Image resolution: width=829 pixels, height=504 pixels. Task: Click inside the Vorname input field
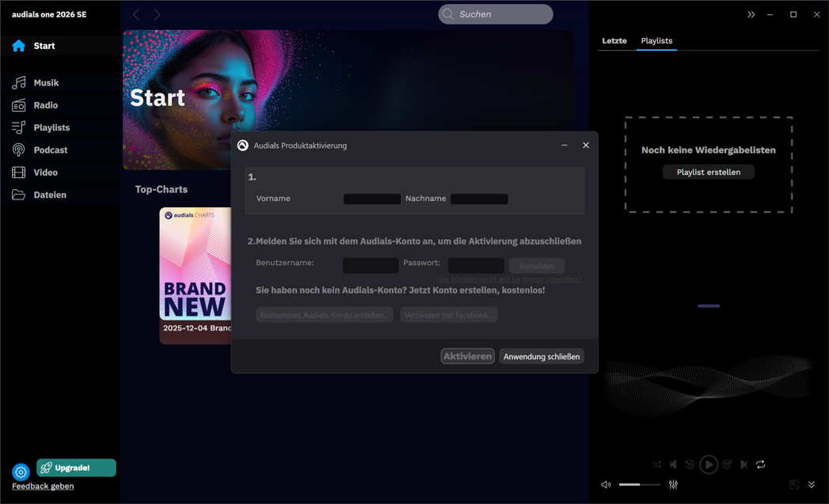(x=371, y=199)
